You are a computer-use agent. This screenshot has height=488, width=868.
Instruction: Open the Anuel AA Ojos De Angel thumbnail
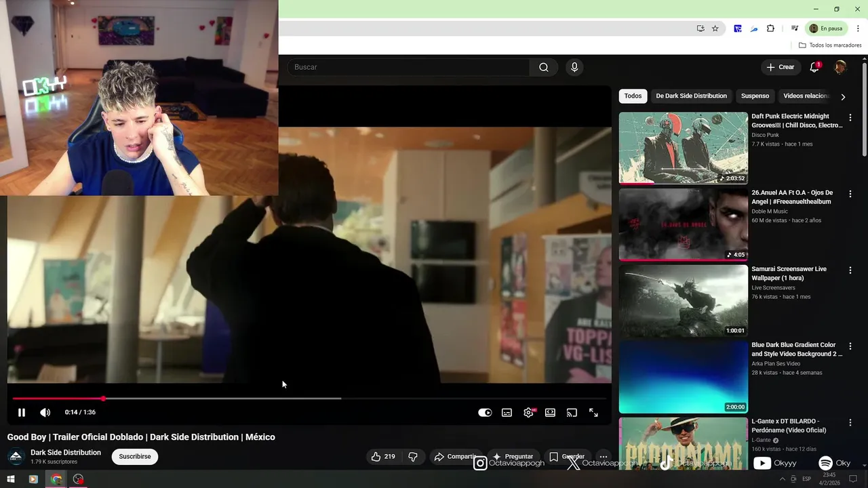pos(683,224)
